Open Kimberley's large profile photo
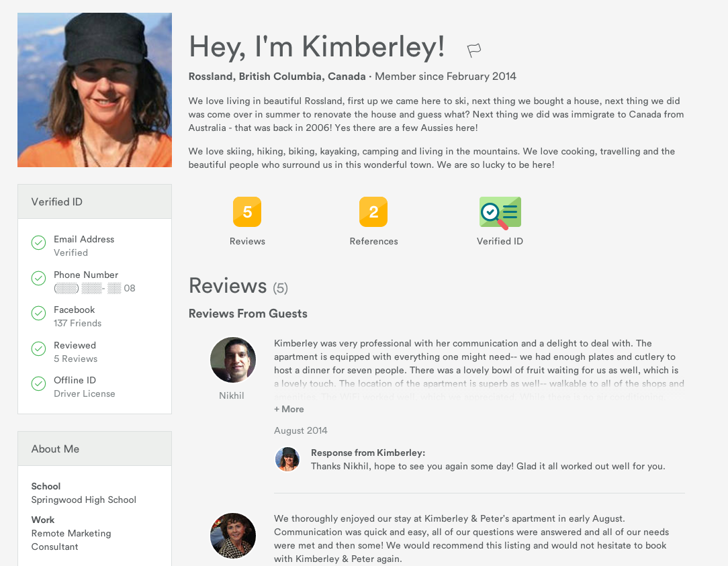The image size is (728, 566). (95, 90)
